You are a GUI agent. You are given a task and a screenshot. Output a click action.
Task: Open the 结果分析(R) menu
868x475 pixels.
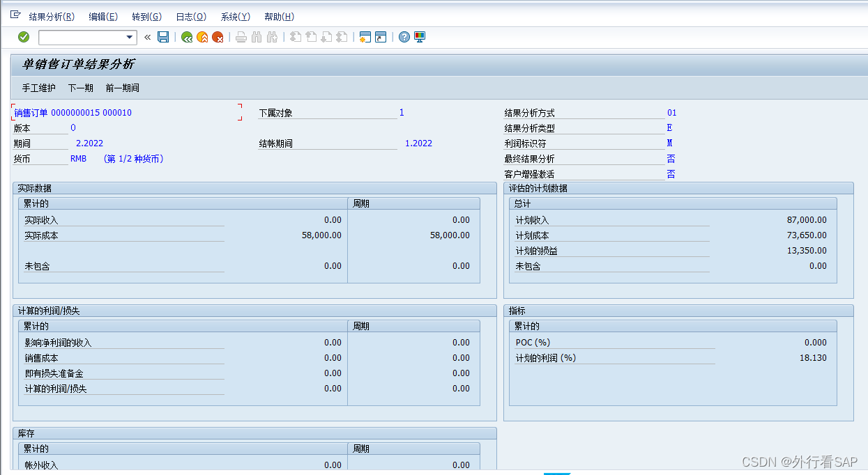[x=52, y=17]
